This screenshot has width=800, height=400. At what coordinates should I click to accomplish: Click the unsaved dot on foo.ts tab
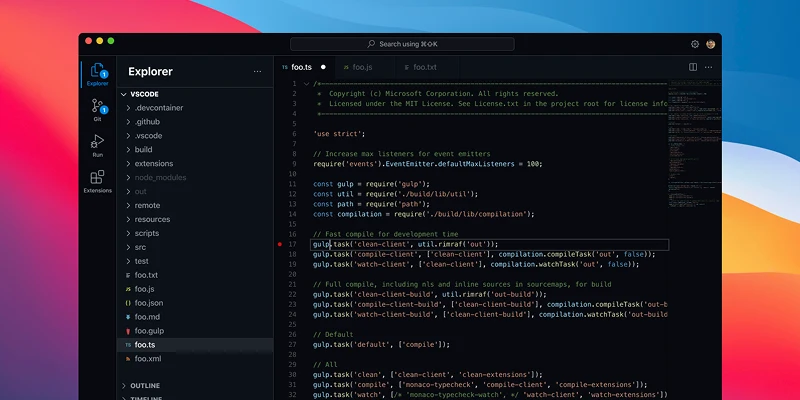[x=323, y=67]
